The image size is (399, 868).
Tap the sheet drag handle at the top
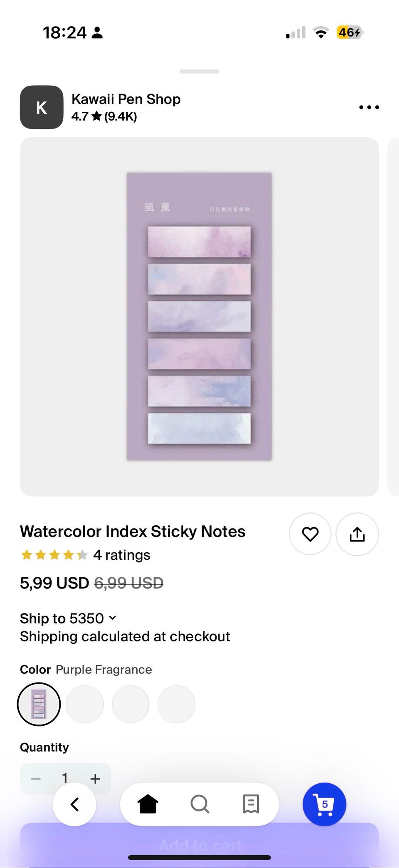pyautogui.click(x=199, y=72)
